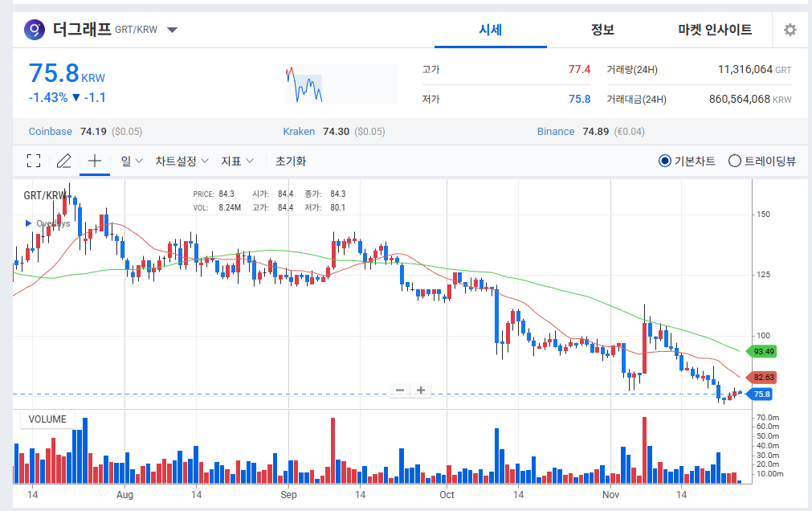
Task: Toggle fullscreen chart mode icon
Action: [33, 161]
